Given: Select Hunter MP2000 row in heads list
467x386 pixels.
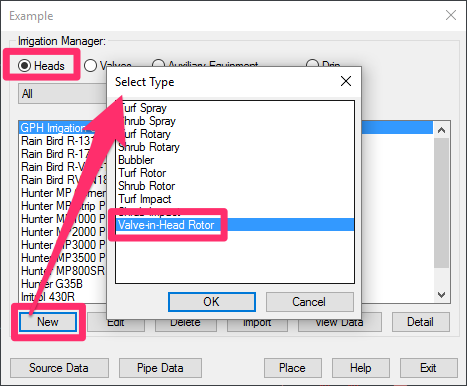Looking at the screenshot, I should (x=63, y=232).
